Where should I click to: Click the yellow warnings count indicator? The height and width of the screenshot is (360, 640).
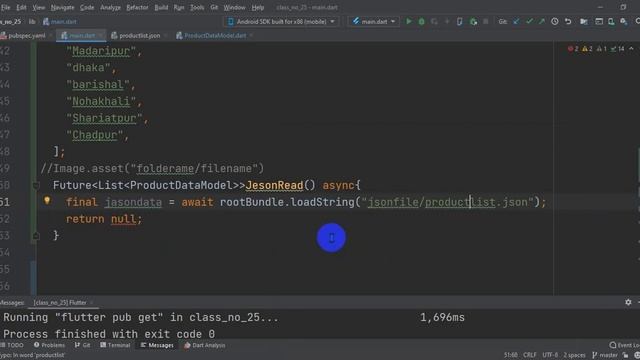(587, 49)
